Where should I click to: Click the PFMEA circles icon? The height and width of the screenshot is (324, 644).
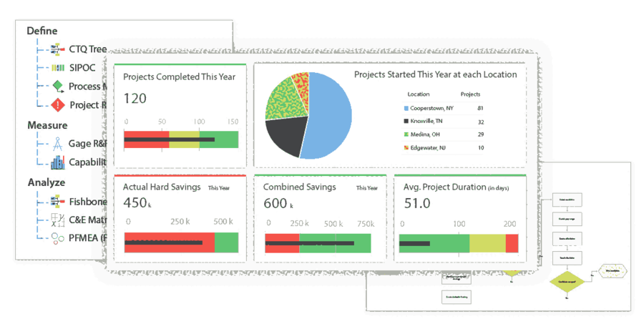[57, 238]
